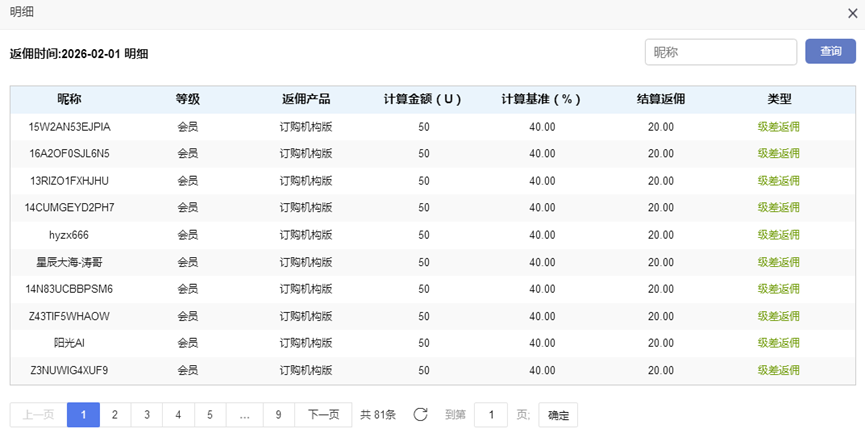Jump to page 5 in pagination
The width and height of the screenshot is (865, 433).
(x=210, y=415)
